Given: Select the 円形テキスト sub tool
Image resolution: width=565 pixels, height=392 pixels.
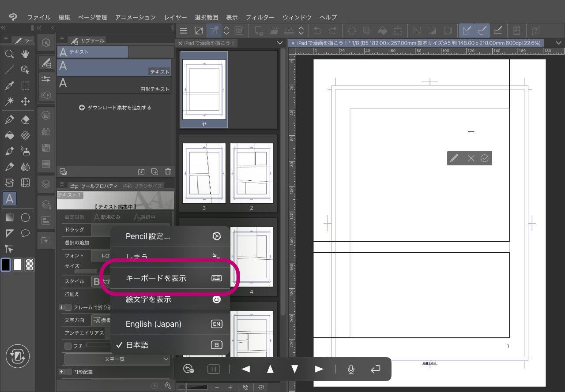Looking at the screenshot, I should pyautogui.click(x=113, y=83).
